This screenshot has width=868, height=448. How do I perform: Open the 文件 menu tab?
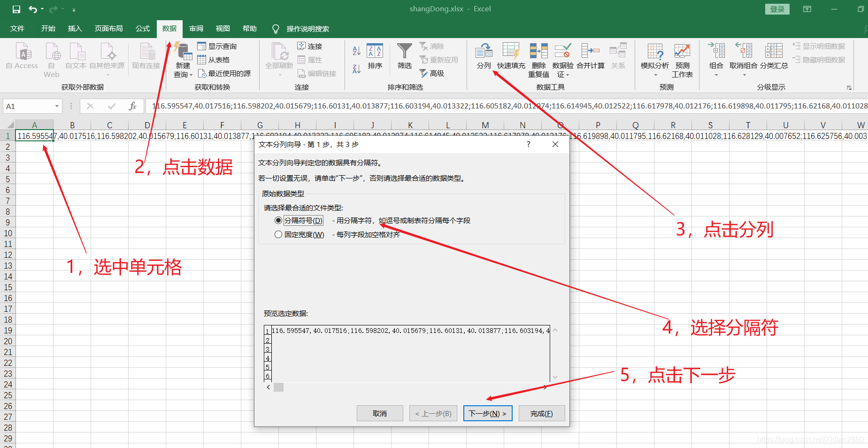pos(17,29)
